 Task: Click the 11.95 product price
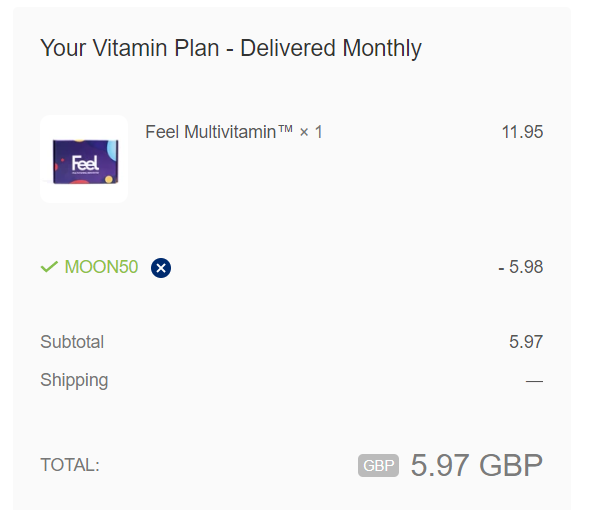(522, 132)
